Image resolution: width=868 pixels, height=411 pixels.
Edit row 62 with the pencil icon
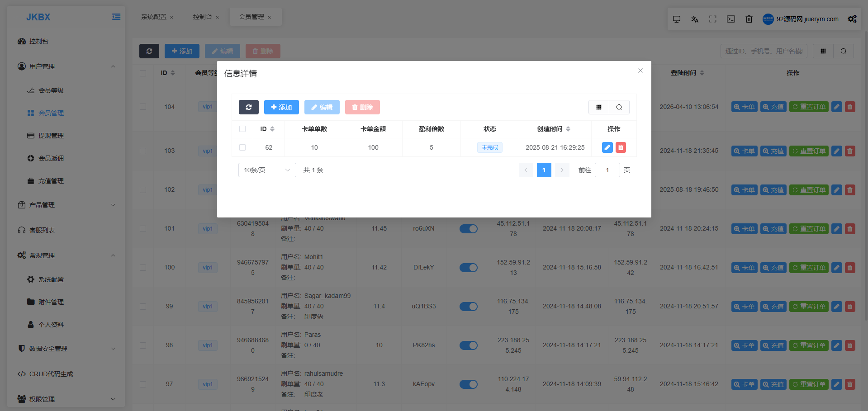[607, 147]
